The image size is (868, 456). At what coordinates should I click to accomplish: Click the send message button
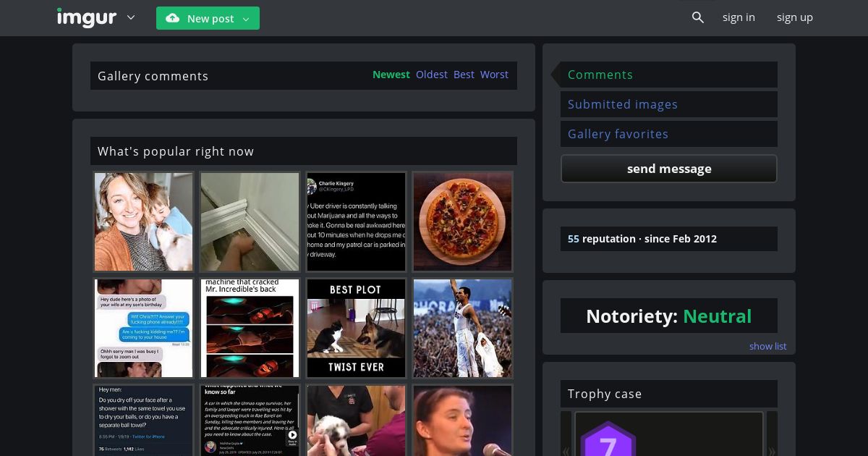669,169
